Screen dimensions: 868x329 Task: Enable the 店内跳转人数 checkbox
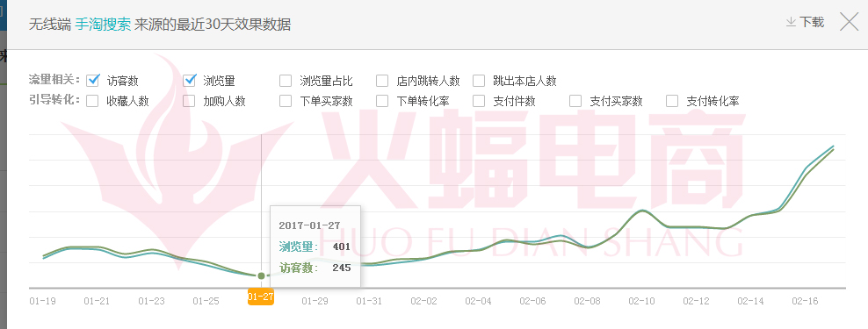pyautogui.click(x=382, y=81)
